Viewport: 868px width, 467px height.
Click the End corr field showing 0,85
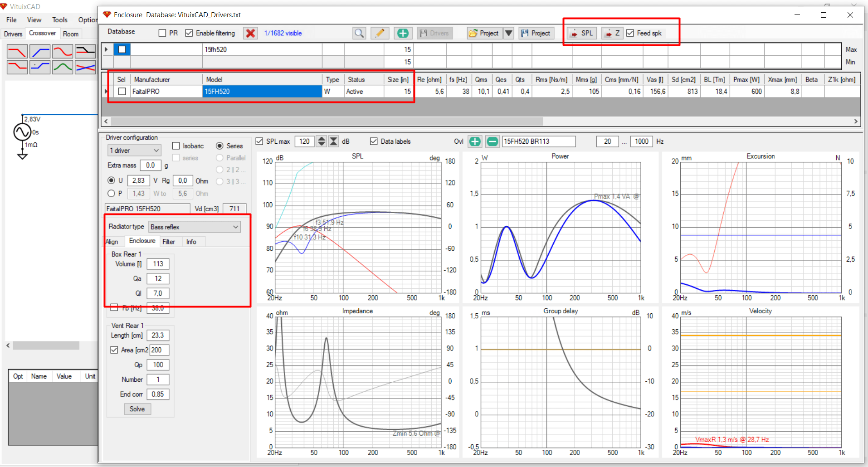tap(158, 394)
